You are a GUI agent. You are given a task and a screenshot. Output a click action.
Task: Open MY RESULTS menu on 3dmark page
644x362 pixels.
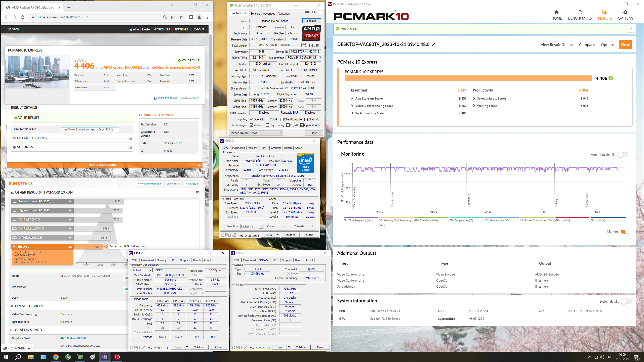coord(162,29)
